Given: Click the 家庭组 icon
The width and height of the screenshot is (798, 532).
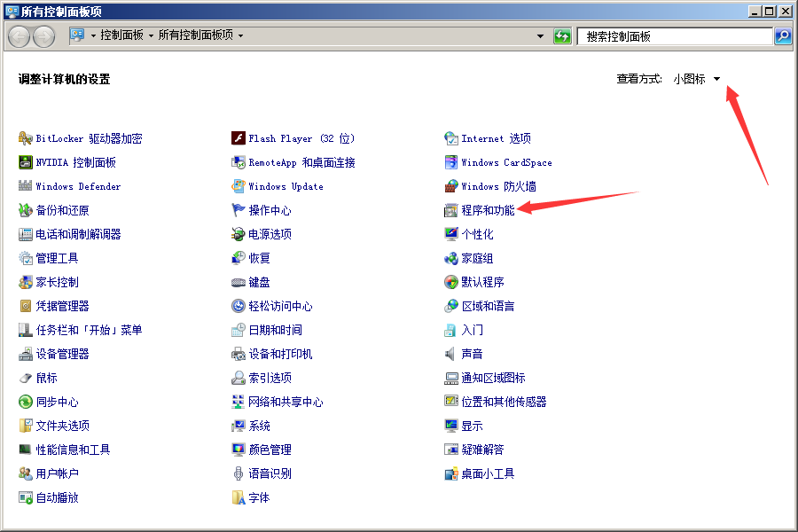Looking at the screenshot, I should pos(451,258).
